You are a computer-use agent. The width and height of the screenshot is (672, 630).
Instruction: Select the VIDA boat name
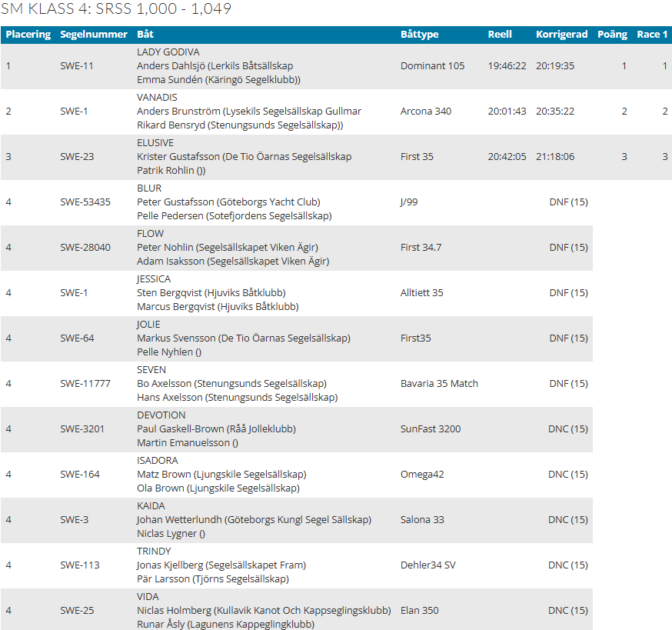[x=148, y=597]
